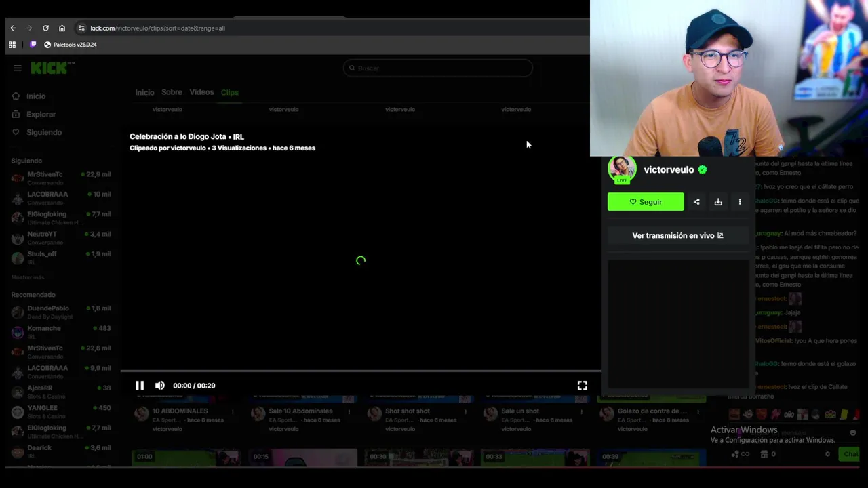Screen dimensions: 868x488
Task: Open the 10 ABDOMINALES clip
Action: click(180, 411)
